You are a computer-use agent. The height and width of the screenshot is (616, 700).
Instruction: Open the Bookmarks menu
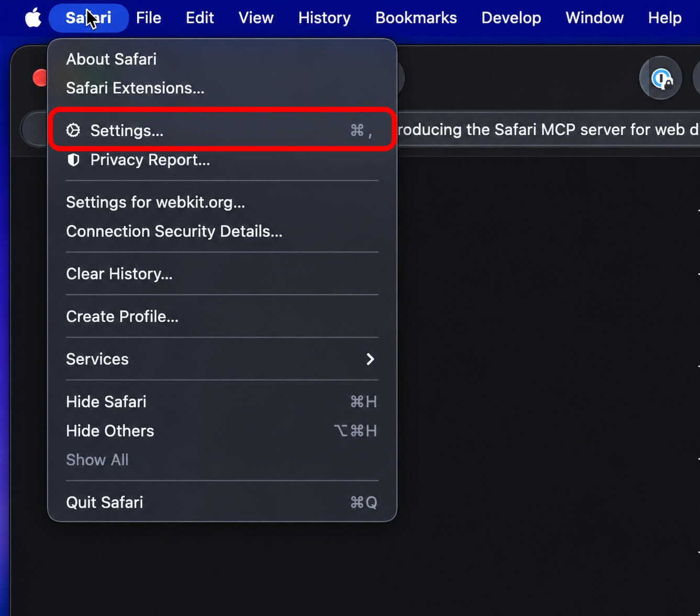click(x=416, y=18)
